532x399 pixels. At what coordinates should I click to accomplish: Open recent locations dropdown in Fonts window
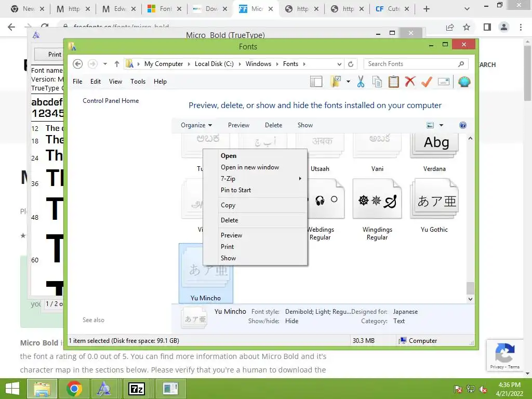(105, 64)
